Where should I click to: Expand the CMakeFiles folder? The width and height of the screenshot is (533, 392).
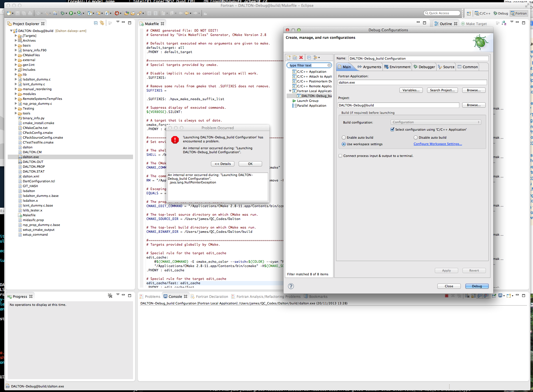pyautogui.click(x=16, y=55)
